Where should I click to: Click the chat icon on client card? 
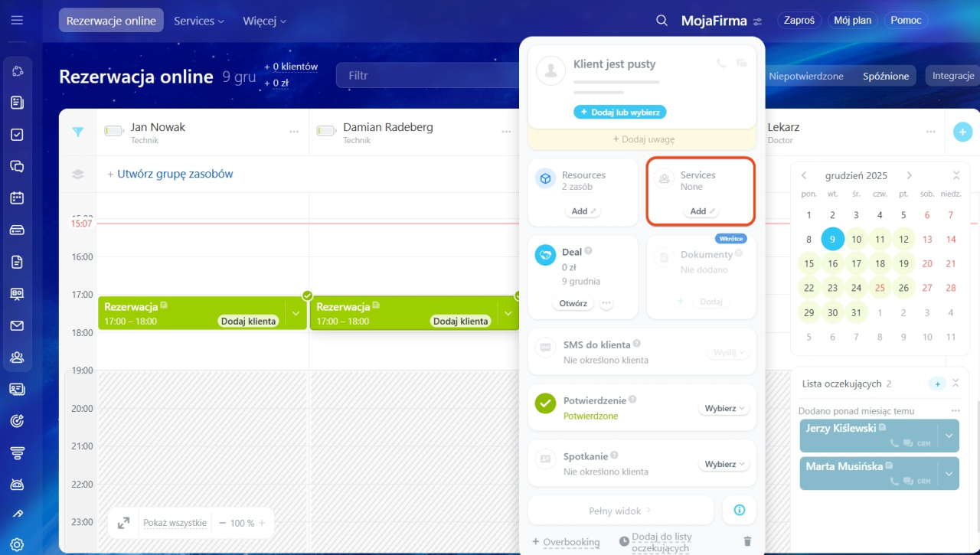[x=741, y=64]
